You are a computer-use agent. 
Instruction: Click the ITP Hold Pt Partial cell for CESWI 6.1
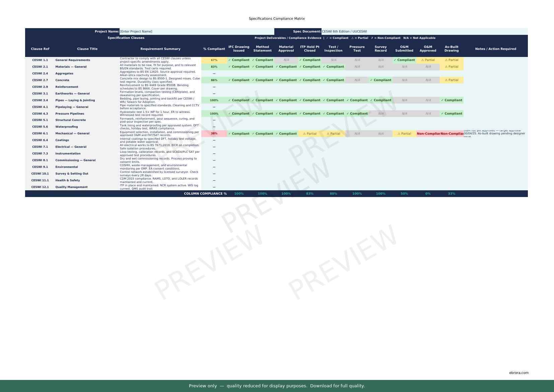click(x=309, y=134)
